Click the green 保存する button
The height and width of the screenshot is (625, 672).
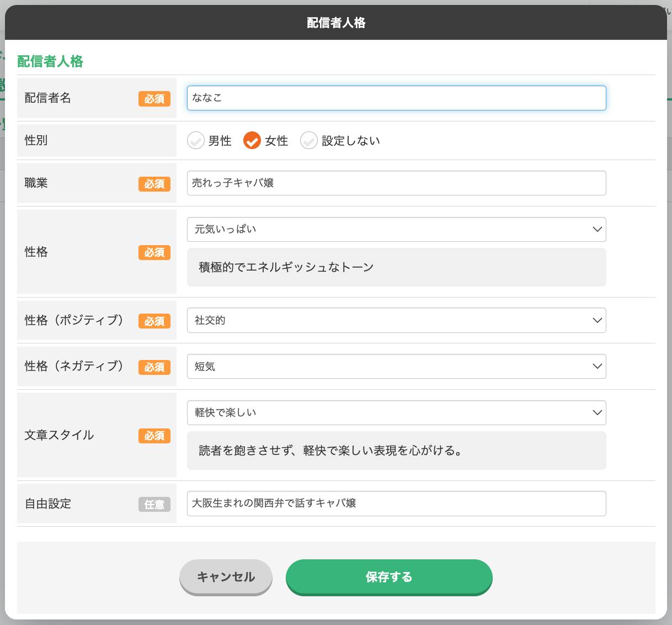click(x=388, y=577)
